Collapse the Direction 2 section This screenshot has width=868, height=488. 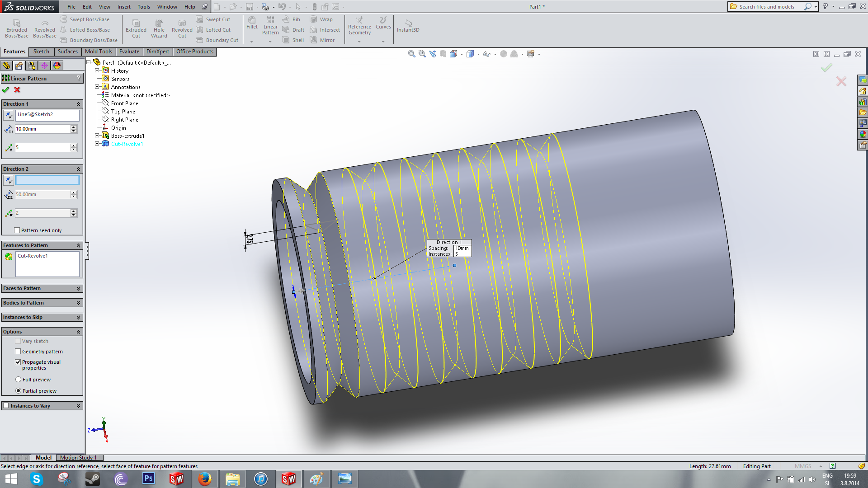pos(78,169)
